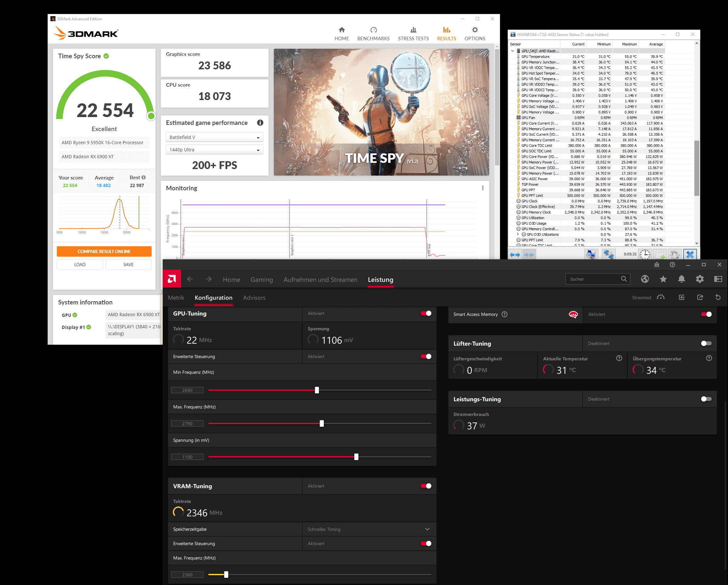Image resolution: width=728 pixels, height=585 pixels.
Task: Open 3DMark OPTIONS tab
Action: coord(475,34)
